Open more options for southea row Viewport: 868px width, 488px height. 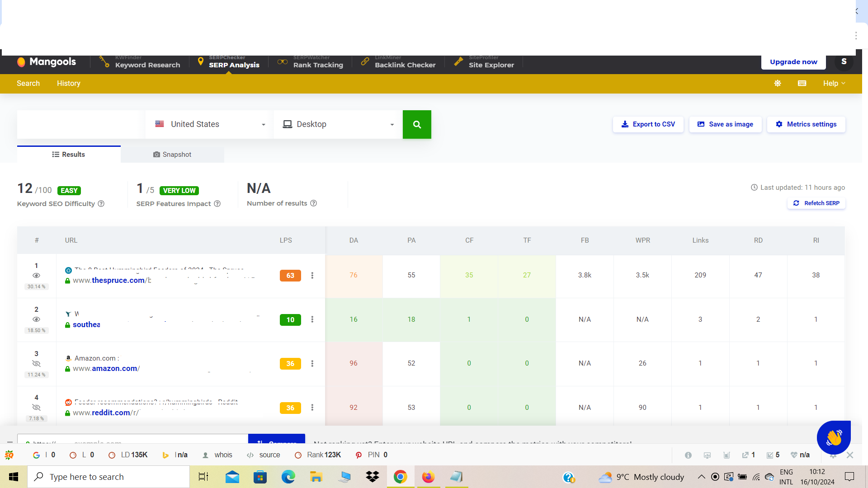point(312,319)
